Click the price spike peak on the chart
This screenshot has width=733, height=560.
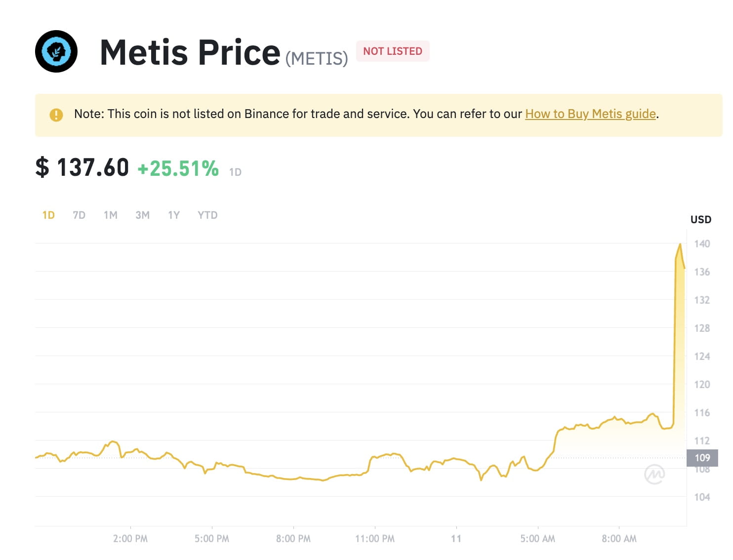[680, 244]
